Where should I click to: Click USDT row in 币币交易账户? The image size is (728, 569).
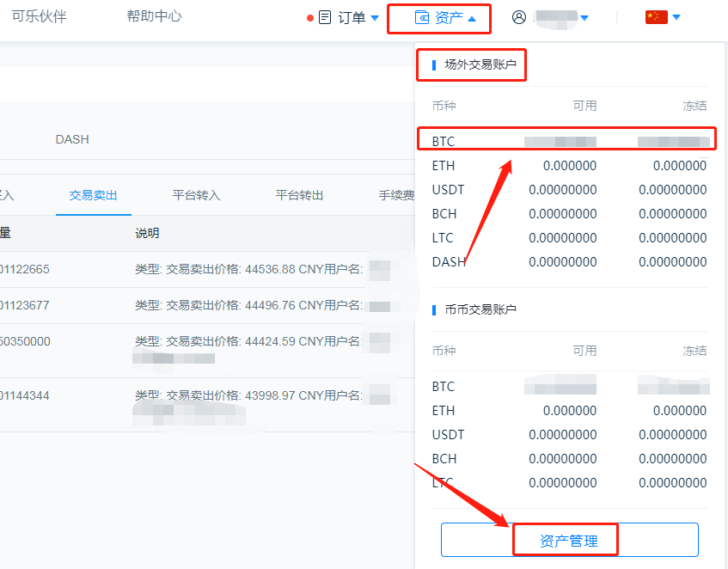(569, 435)
